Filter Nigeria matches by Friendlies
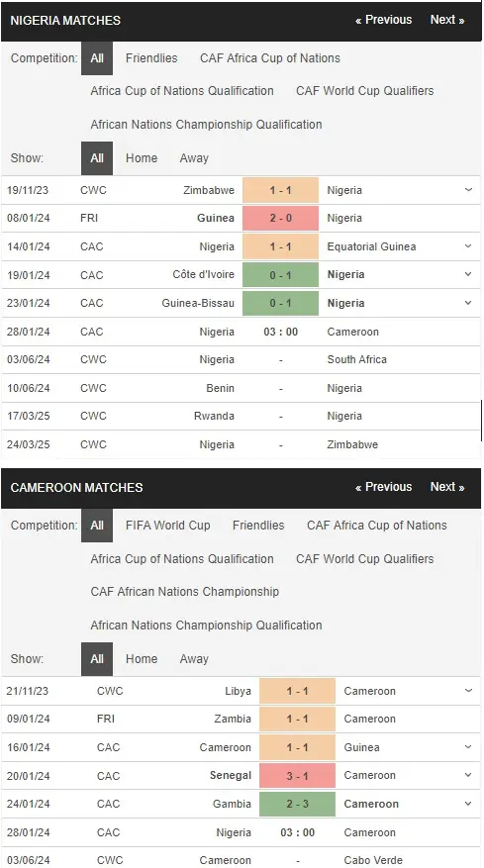The width and height of the screenshot is (484, 868). pos(151,58)
